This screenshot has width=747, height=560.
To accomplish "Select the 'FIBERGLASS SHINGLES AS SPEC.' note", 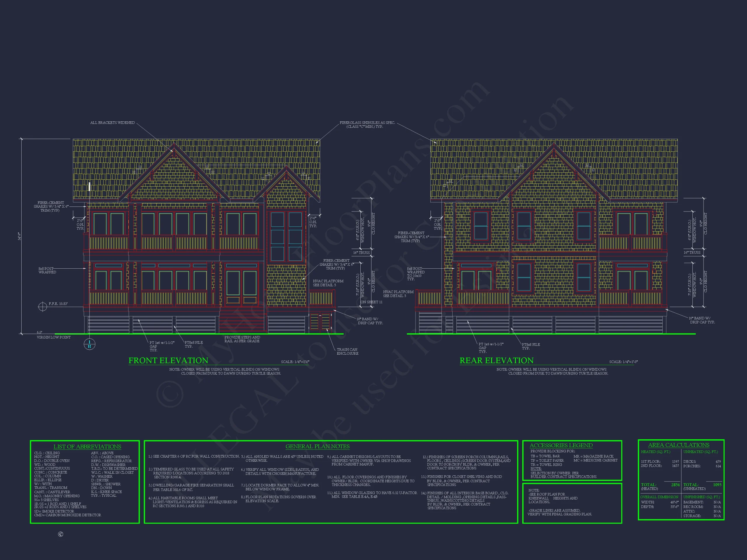I will click(x=367, y=125).
